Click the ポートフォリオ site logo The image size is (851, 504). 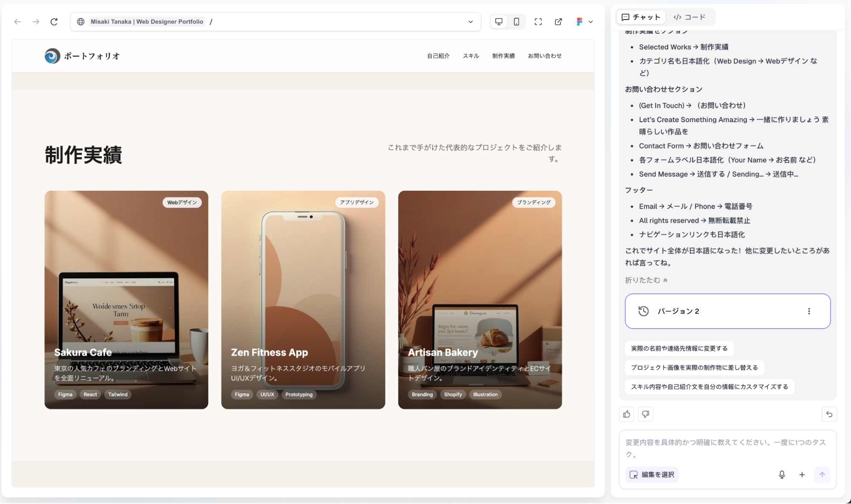click(x=82, y=56)
